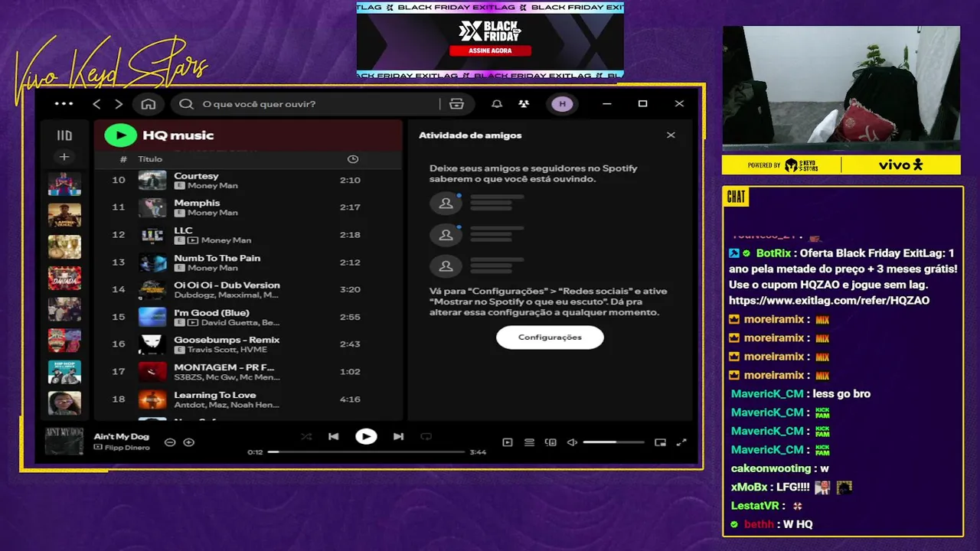Open the mini player icon
The image size is (980, 551).
coord(660,442)
